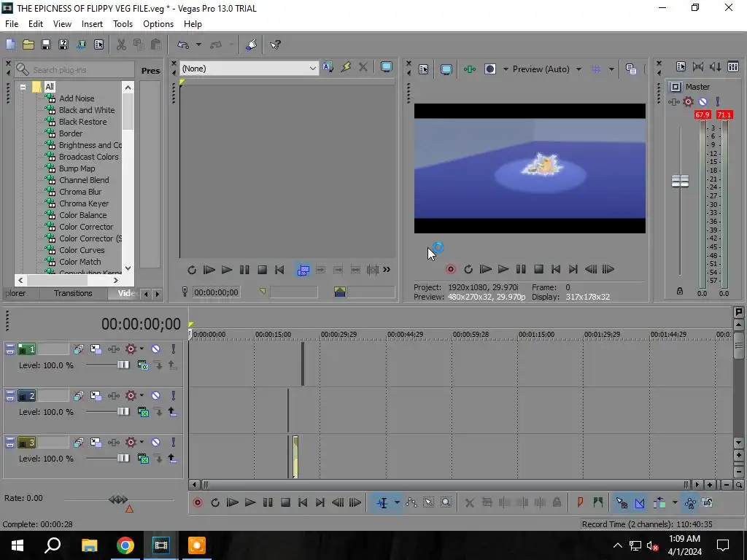This screenshot has height=560, width=747.
Task: Open the Preview (Auto) quality dropdown
Action: [578, 69]
